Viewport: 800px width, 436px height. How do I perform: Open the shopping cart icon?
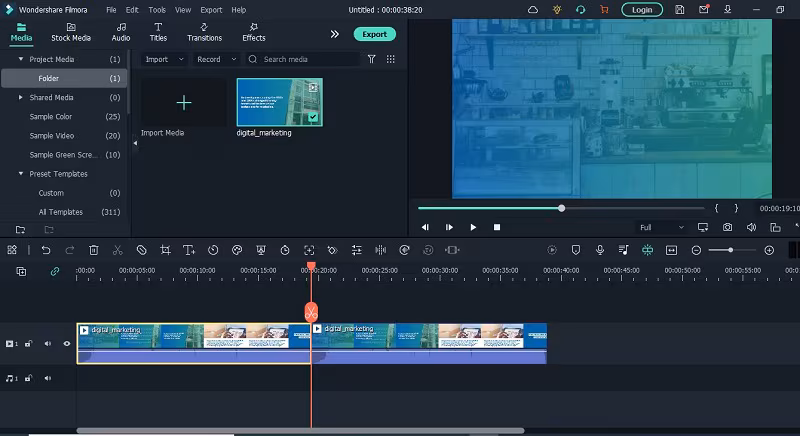[x=604, y=10]
